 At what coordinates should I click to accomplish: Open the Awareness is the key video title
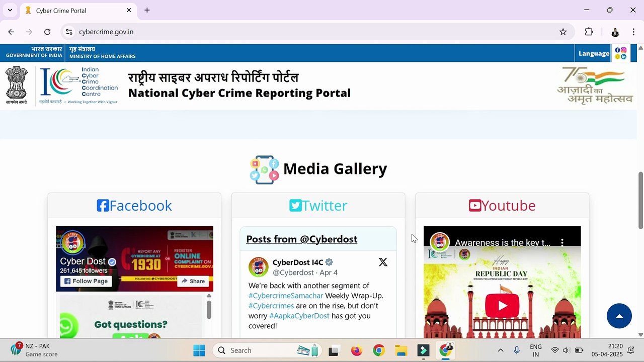[503, 243]
